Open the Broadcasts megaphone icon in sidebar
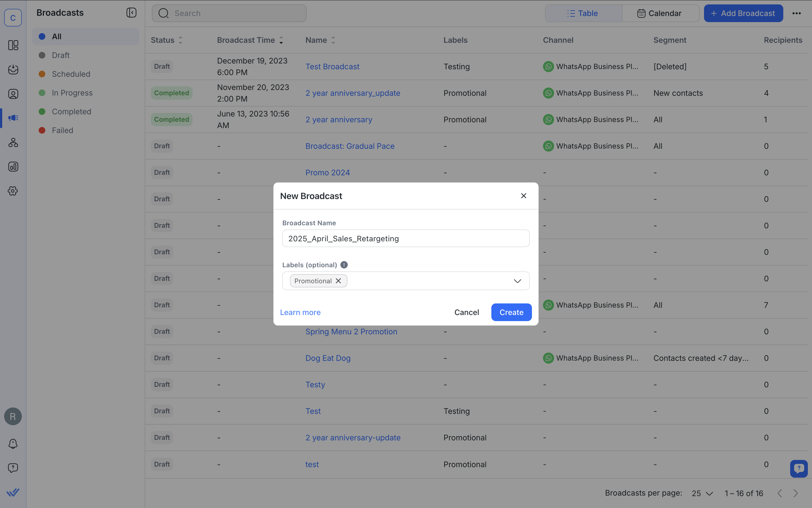 (13, 118)
